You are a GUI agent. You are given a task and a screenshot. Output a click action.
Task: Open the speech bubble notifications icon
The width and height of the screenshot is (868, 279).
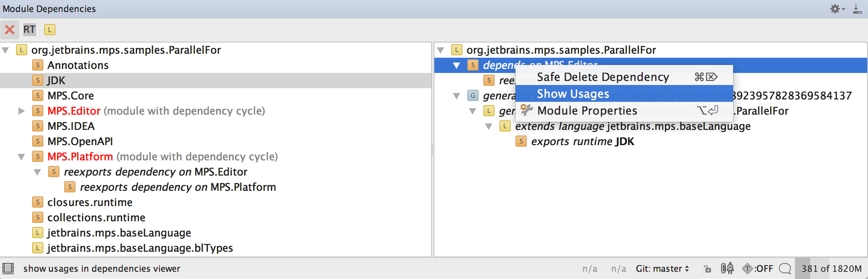coord(784,269)
